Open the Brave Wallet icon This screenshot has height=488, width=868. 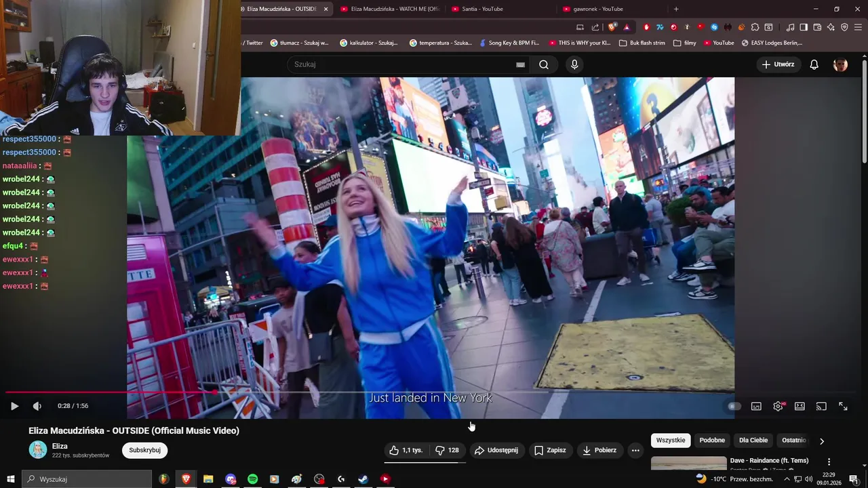tap(817, 27)
